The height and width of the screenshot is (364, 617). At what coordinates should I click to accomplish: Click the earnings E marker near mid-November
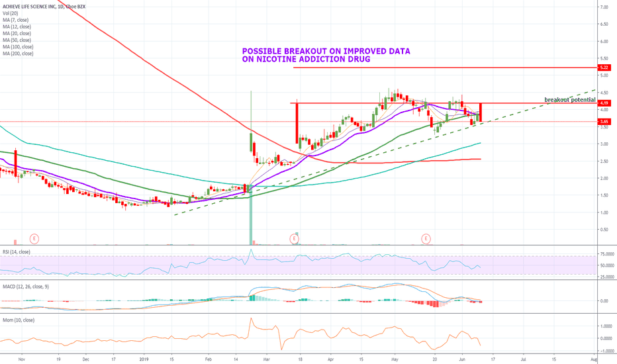34,238
